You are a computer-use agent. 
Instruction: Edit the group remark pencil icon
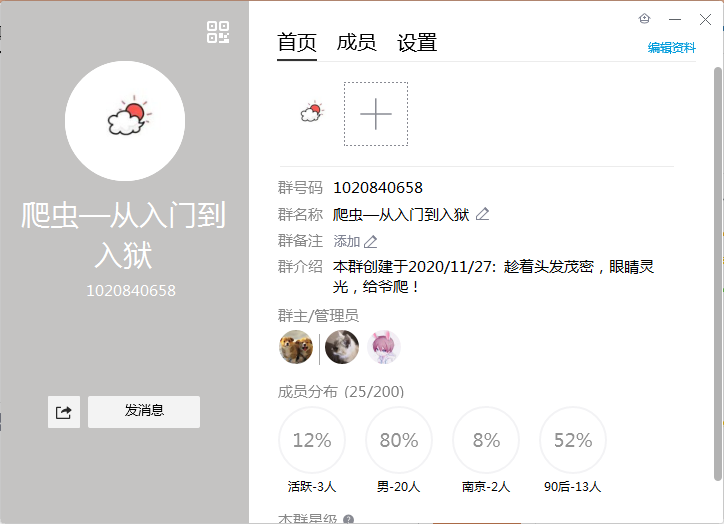pyautogui.click(x=370, y=241)
